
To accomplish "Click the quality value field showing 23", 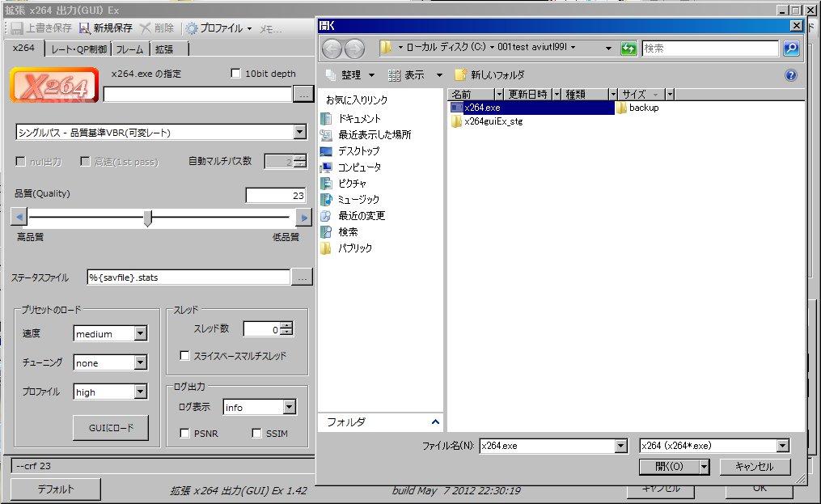I will pos(275,196).
